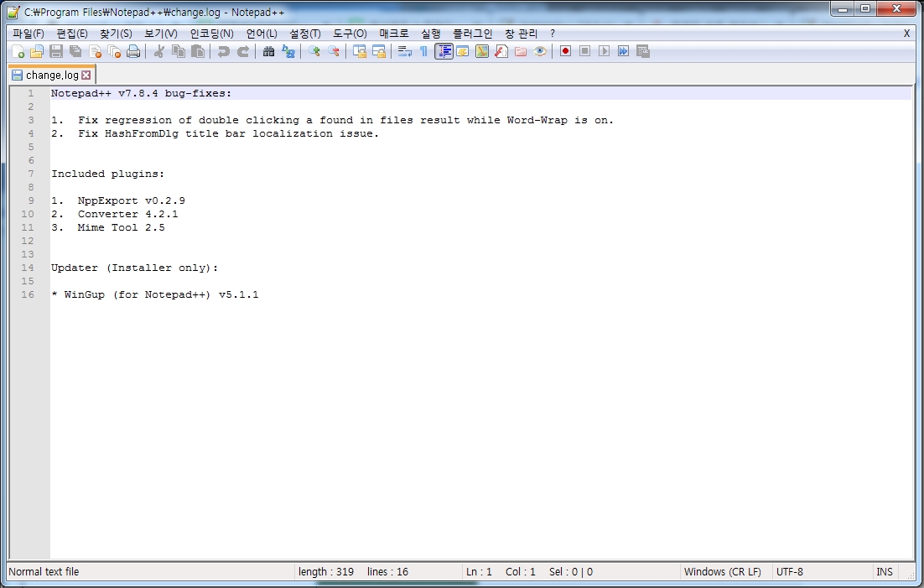Screen dimensions: 924x588
Task: Click the Paste clipboard icon
Action: (198, 51)
